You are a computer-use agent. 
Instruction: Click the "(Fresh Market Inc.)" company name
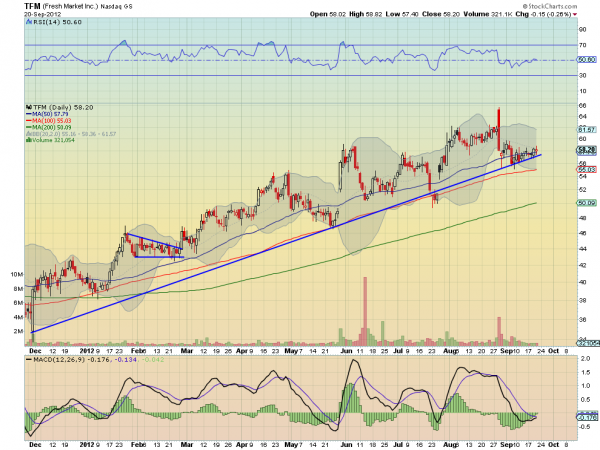tap(70, 7)
